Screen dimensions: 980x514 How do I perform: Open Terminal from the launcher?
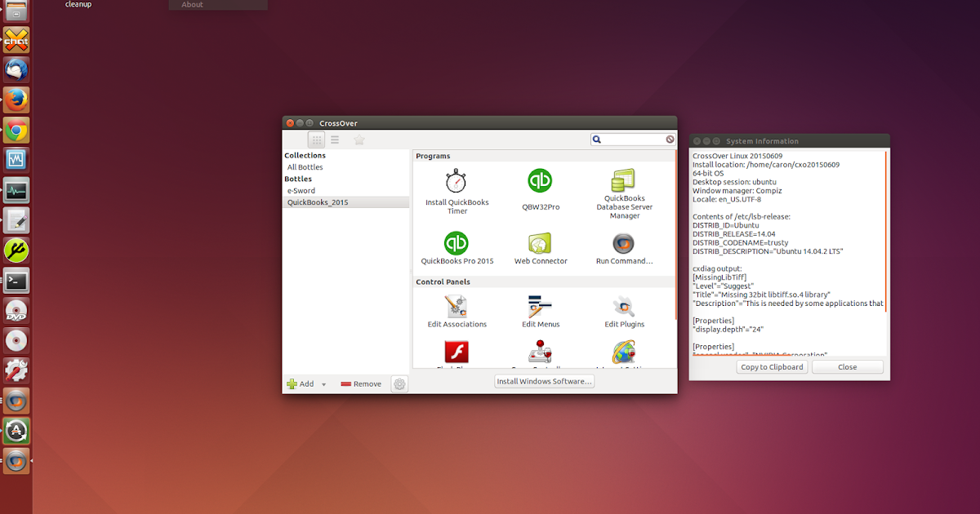click(16, 281)
